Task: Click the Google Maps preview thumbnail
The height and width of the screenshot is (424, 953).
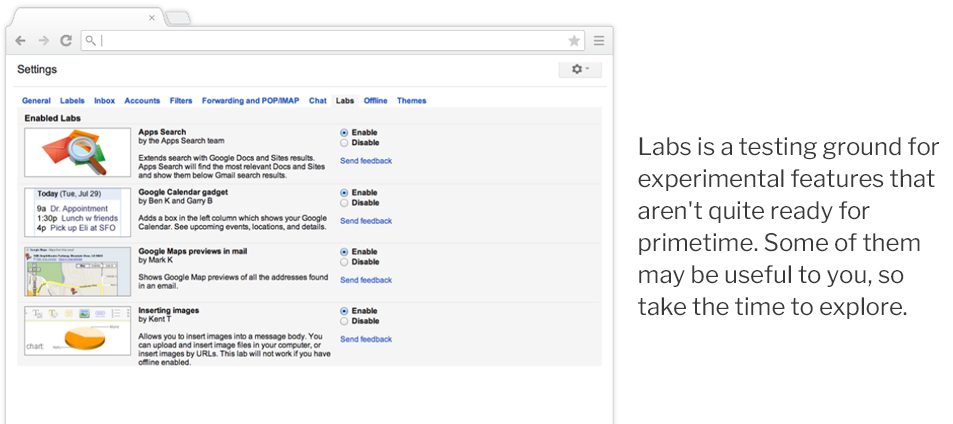Action: 78,271
